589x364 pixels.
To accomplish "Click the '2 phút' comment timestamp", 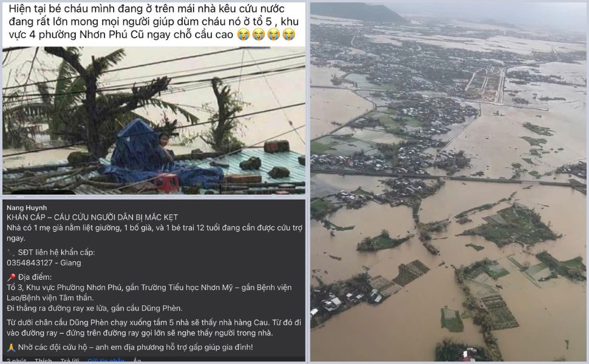I will [x=16, y=360].
